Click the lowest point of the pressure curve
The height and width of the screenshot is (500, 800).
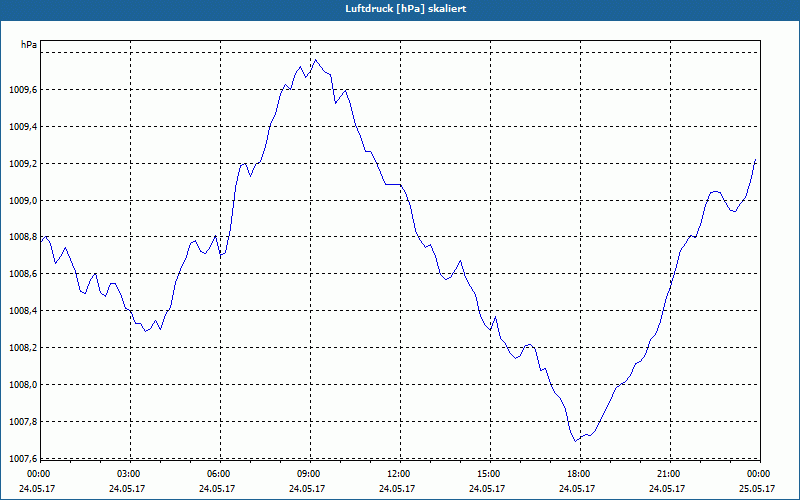point(575,441)
